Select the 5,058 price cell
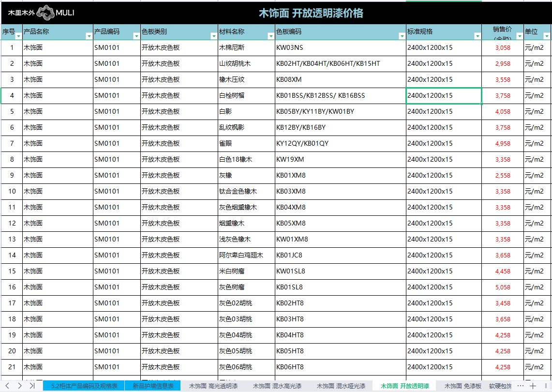 click(502, 287)
